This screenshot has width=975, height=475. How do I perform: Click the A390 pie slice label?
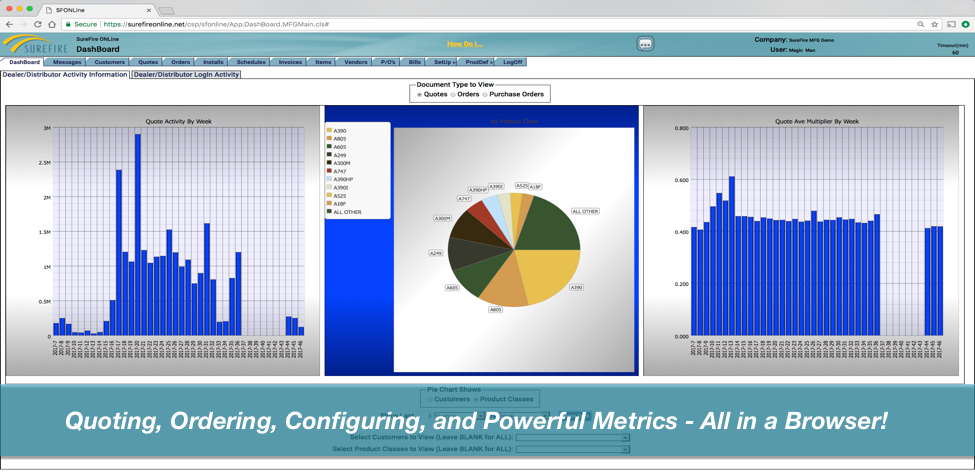click(x=576, y=288)
